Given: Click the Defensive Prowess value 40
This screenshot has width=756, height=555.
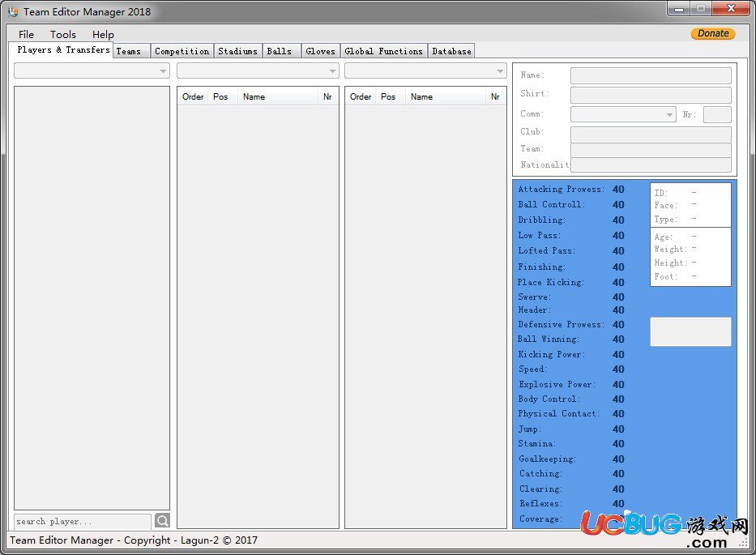Looking at the screenshot, I should pyautogui.click(x=618, y=325).
